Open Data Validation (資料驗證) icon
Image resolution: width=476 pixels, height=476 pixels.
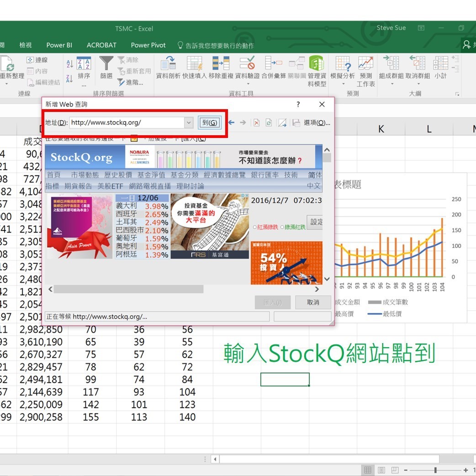click(x=247, y=63)
